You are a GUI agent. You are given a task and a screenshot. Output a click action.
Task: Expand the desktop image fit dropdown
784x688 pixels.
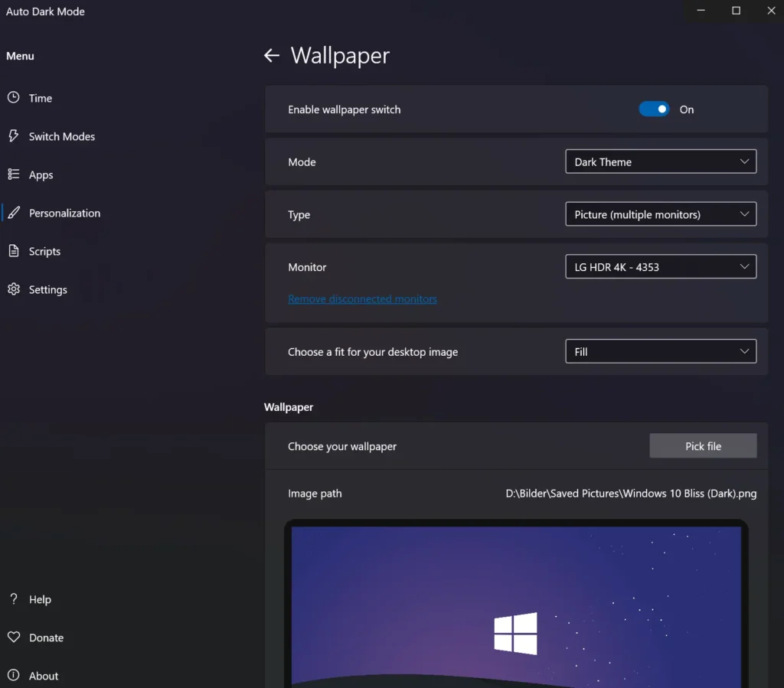[660, 352]
